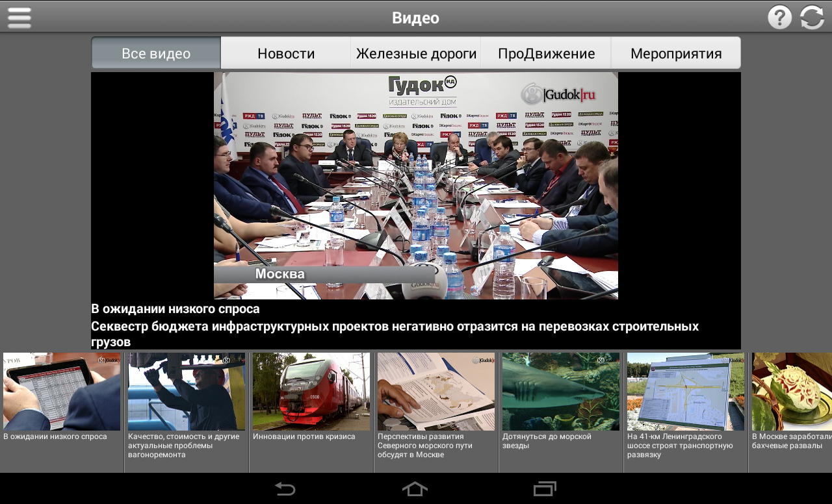
Task: Select caption 'На 41-км Ленинградского шоссе'
Action: 680,446
